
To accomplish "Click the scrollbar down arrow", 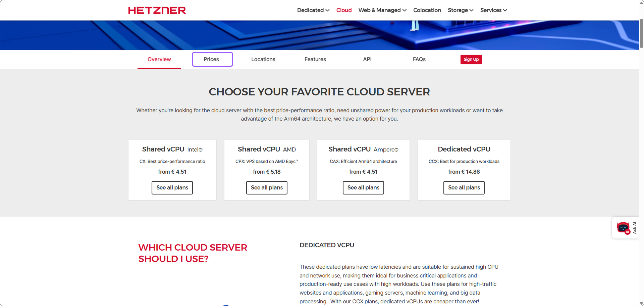I will 641,303.
